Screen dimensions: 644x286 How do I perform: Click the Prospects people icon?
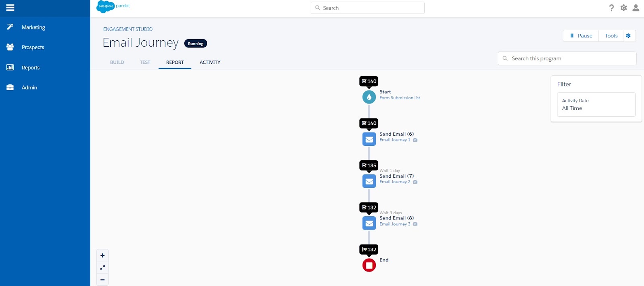coord(10,47)
